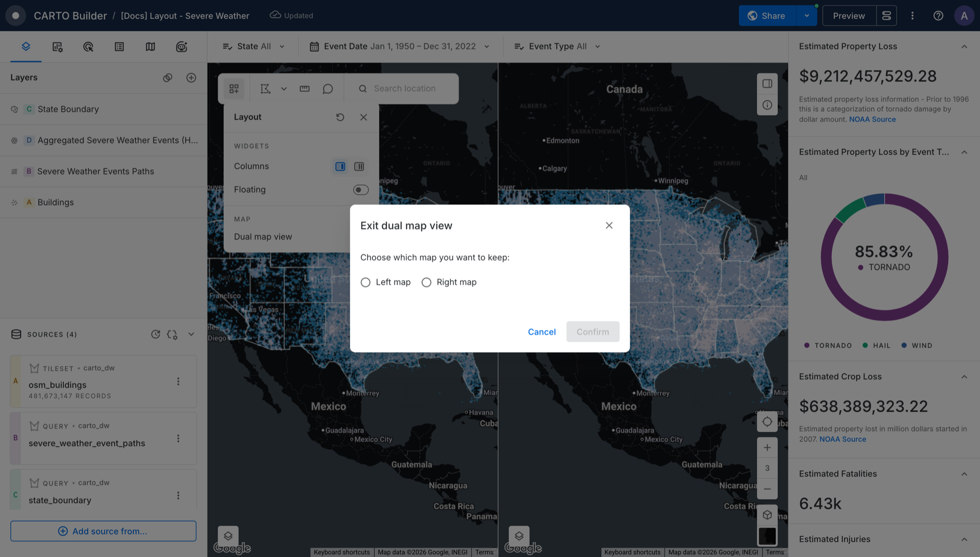Open osm_buildings source options menu
Screen dimensions: 980x557
[x=178, y=381]
